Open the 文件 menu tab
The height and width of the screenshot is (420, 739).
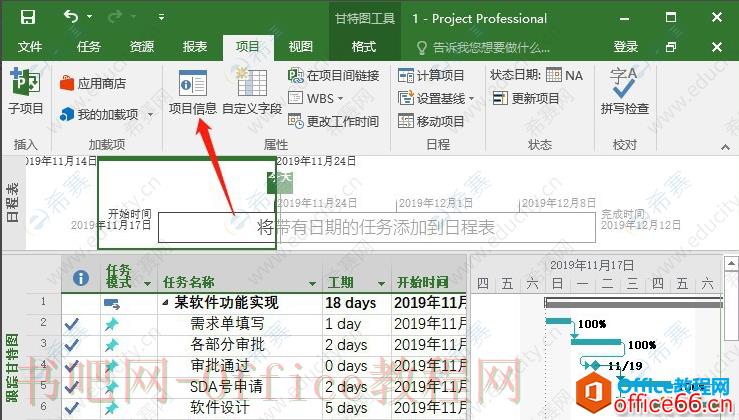(x=30, y=47)
